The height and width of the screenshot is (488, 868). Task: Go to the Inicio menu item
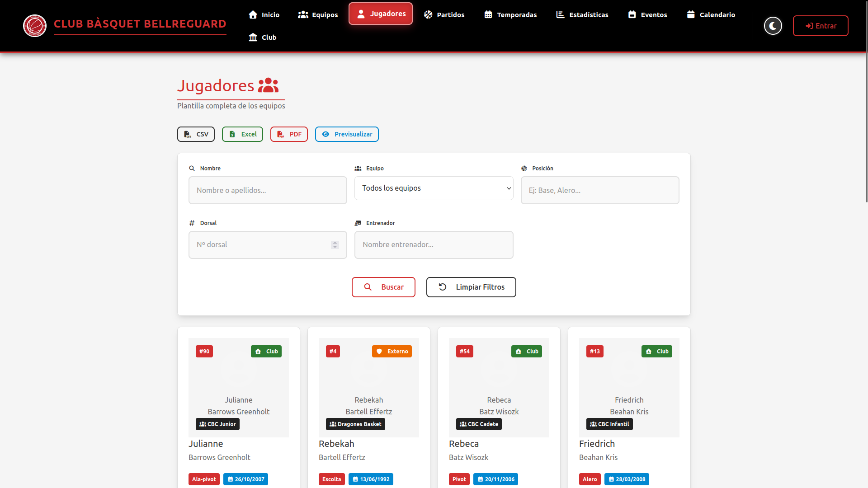[264, 14]
